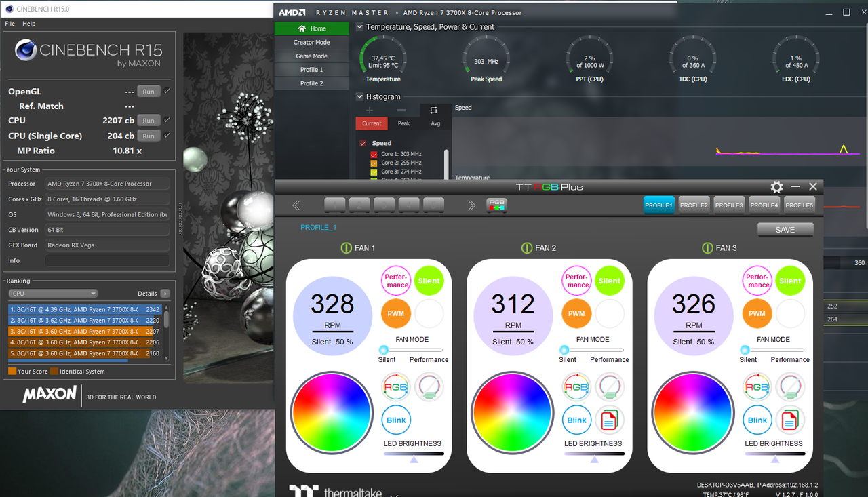The image size is (868, 497).
Task: Select controller number 5 in TT RGB Plus toolbar
Action: pos(433,205)
